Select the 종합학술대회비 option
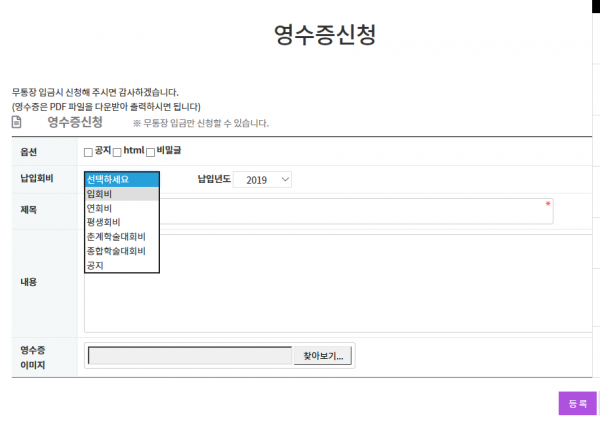600x425 pixels. click(121, 251)
